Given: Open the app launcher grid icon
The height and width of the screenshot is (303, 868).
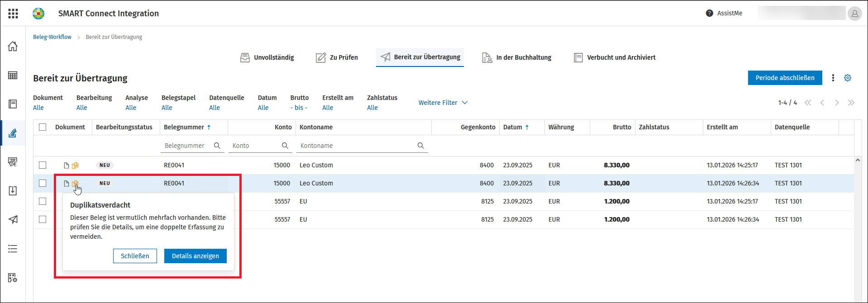Looking at the screenshot, I should point(13,14).
